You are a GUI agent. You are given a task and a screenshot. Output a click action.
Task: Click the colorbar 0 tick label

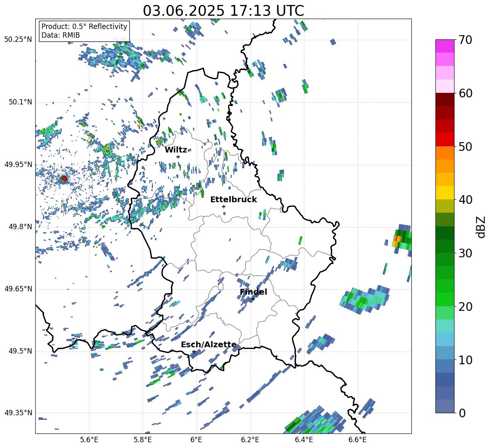pyautogui.click(x=462, y=413)
